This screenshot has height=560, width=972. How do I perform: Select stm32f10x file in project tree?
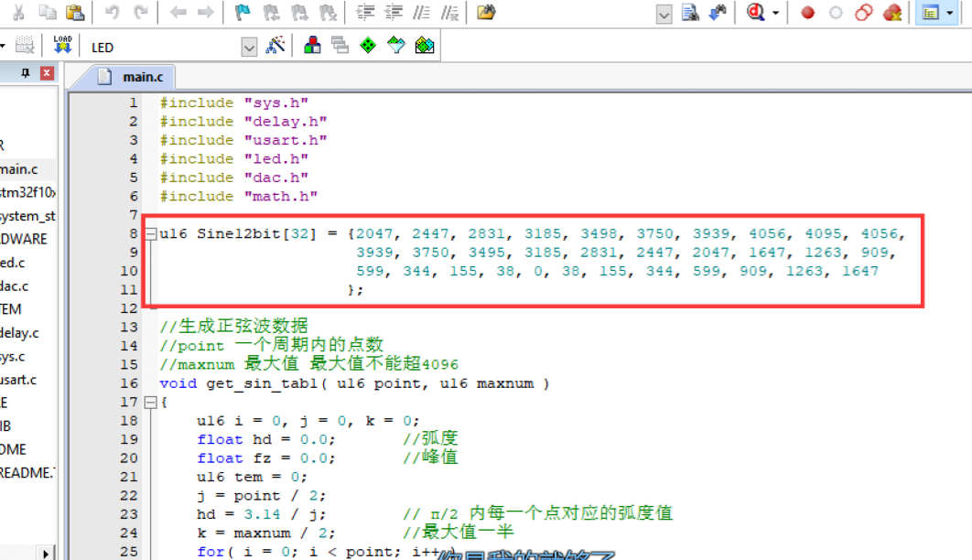tap(27, 193)
